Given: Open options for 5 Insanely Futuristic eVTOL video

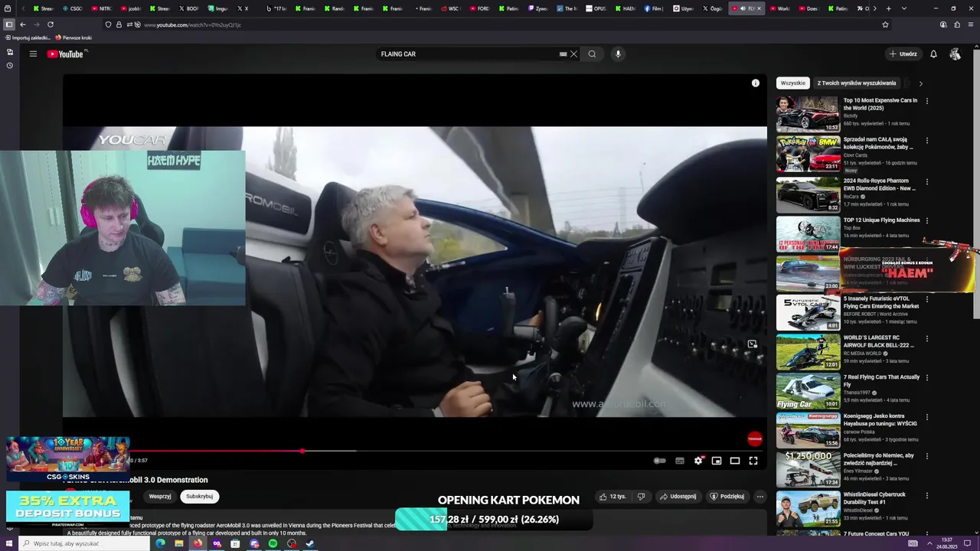Looking at the screenshot, I should click(927, 300).
